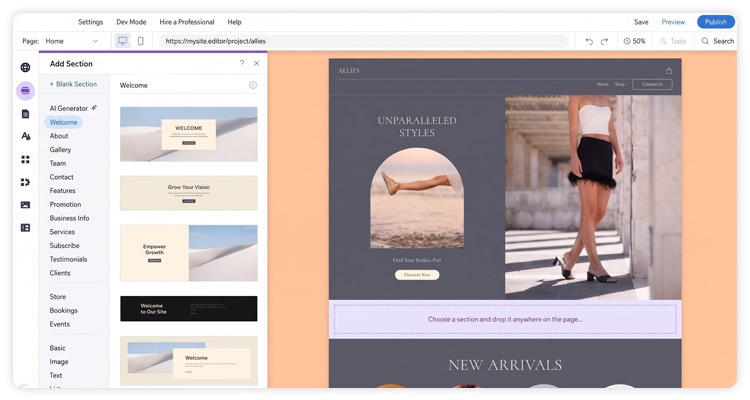Select the UNPARALLELED STYLES heading
This screenshot has width=750, height=400.
(417, 126)
